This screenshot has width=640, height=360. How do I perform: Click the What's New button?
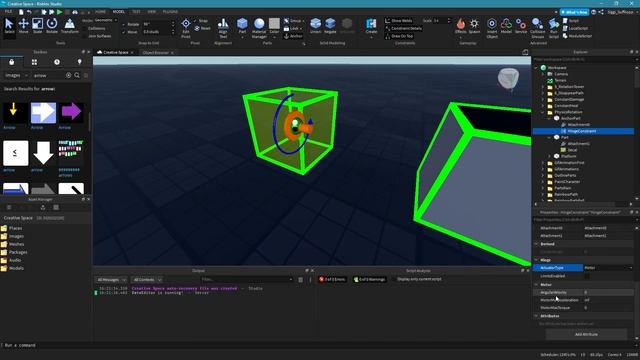(574, 12)
